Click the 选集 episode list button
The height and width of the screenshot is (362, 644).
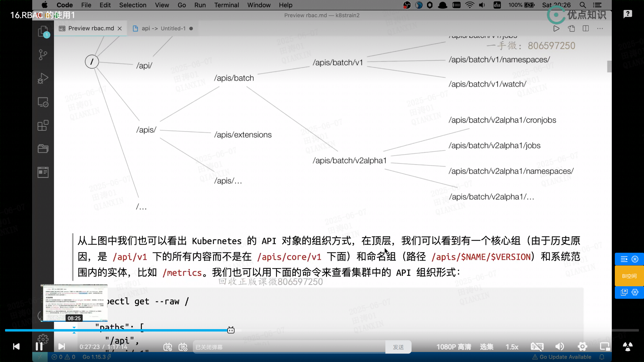486,347
